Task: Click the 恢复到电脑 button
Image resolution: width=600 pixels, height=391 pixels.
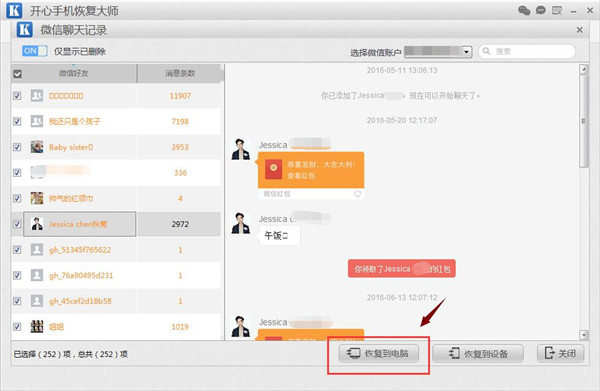Action: point(378,354)
